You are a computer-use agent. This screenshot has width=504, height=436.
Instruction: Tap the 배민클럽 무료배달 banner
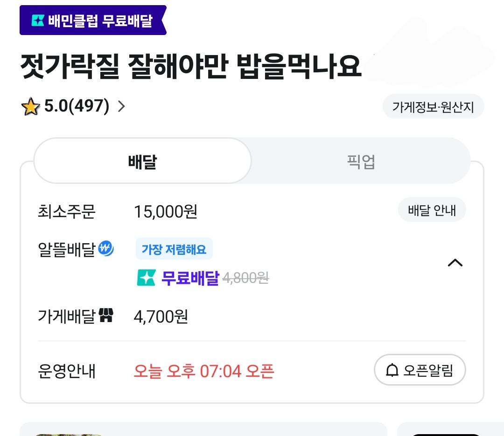(x=93, y=20)
